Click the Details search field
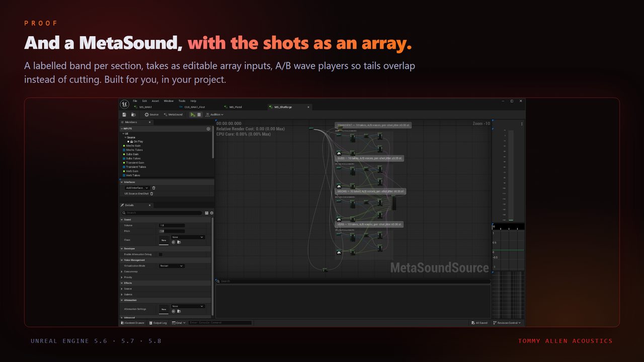 [x=162, y=213]
